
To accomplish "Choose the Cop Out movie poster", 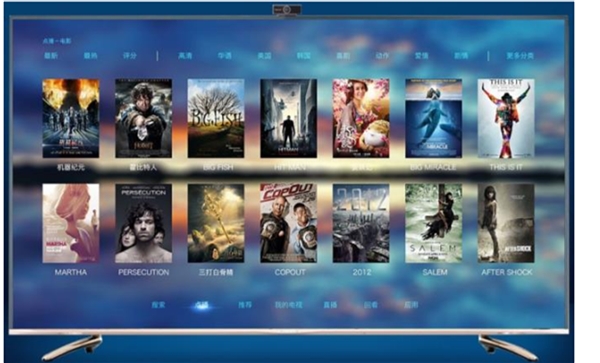I will point(289,223).
